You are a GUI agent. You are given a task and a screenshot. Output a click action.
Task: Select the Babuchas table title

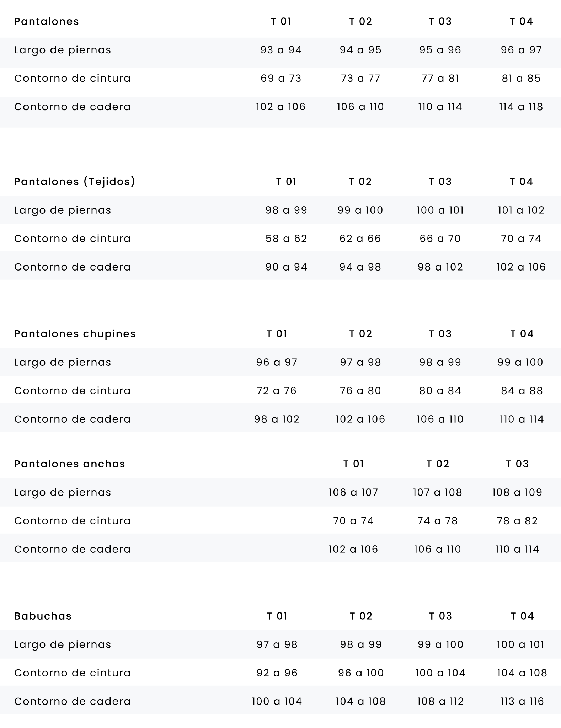tap(43, 616)
